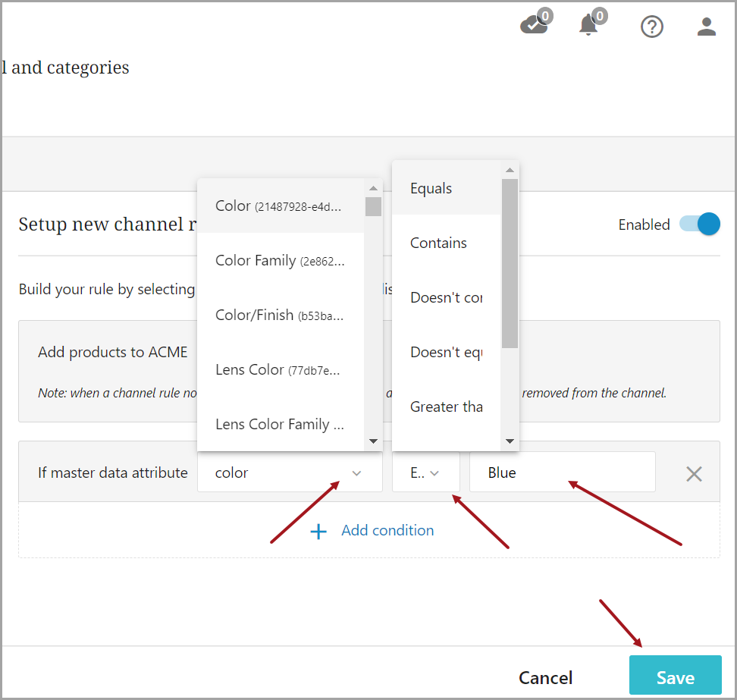Click the Blue value input field

click(562, 472)
